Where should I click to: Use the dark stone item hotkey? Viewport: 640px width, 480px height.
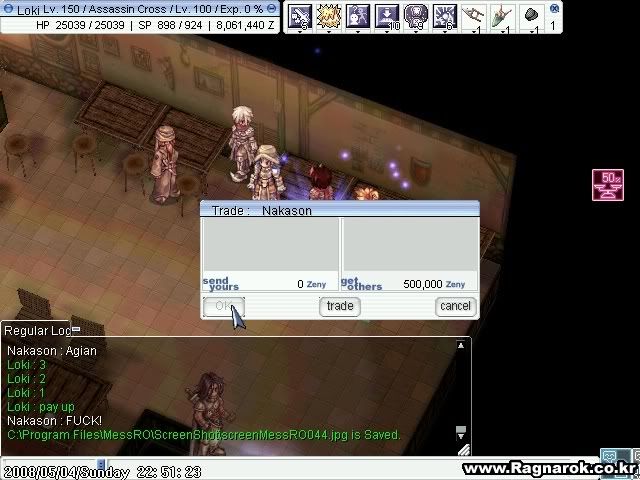[x=531, y=16]
